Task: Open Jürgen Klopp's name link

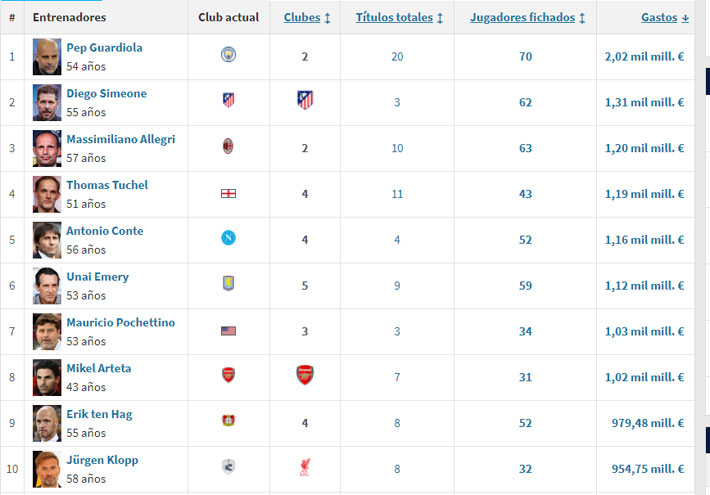Action: (x=102, y=460)
